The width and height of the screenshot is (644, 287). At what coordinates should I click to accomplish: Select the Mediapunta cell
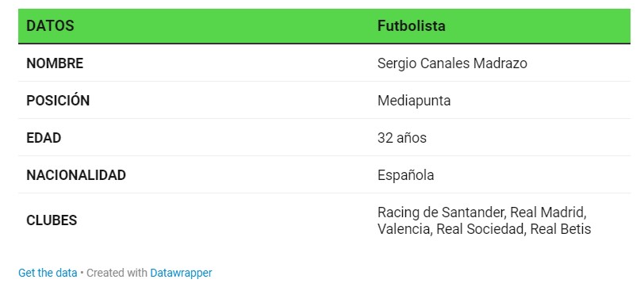pyautogui.click(x=414, y=101)
